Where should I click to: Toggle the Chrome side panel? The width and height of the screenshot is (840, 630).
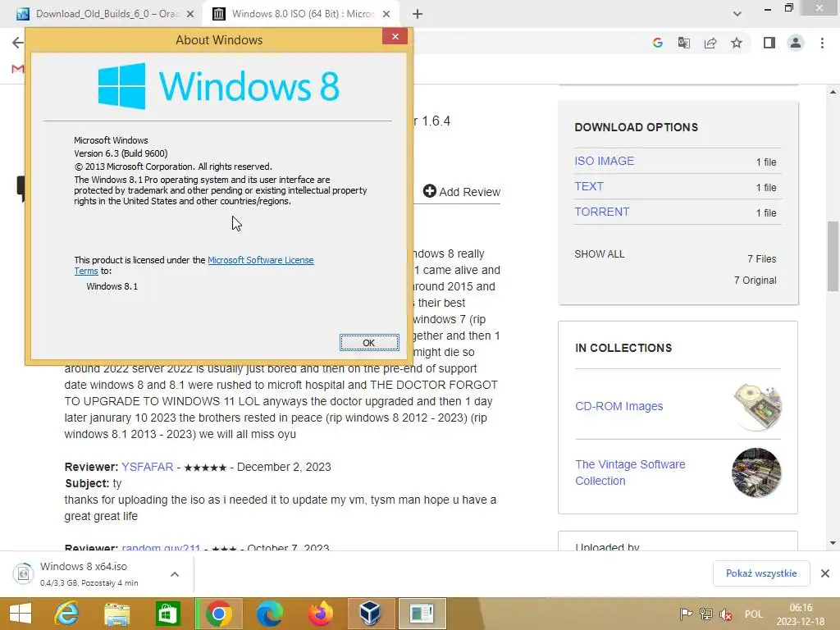coord(769,43)
